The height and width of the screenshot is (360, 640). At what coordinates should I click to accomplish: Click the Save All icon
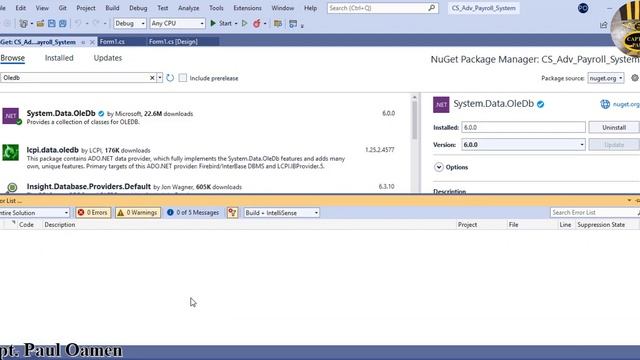[x=62, y=24]
